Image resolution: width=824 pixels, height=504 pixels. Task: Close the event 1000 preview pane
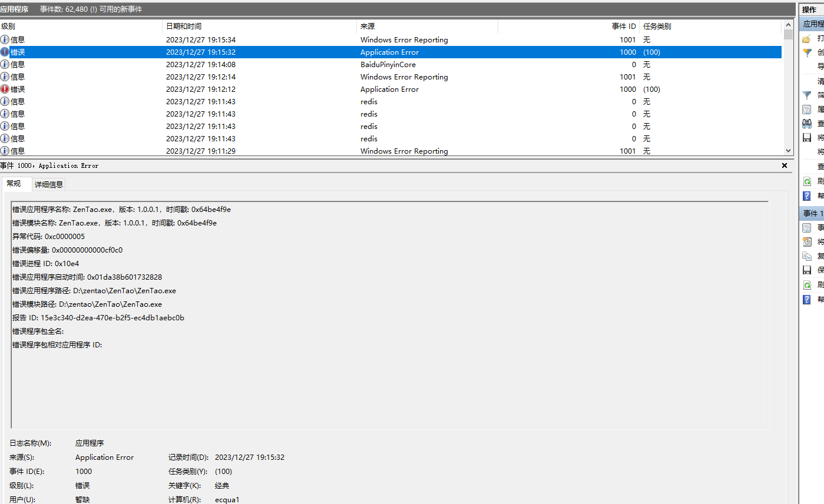tap(784, 166)
